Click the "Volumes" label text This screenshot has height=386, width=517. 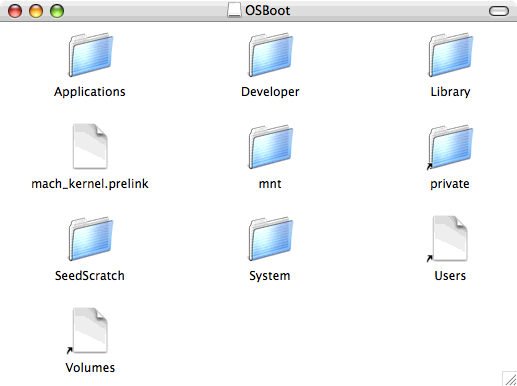click(90, 368)
